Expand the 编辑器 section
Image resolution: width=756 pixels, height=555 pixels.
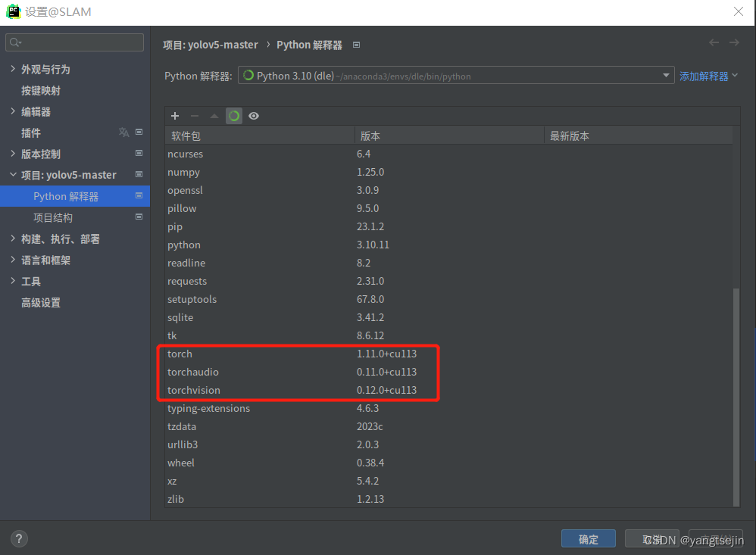point(13,111)
